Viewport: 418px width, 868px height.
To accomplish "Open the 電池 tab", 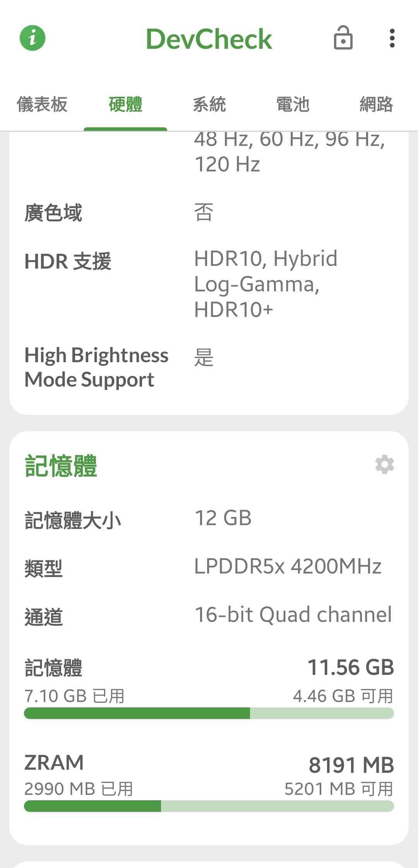I will (x=293, y=104).
